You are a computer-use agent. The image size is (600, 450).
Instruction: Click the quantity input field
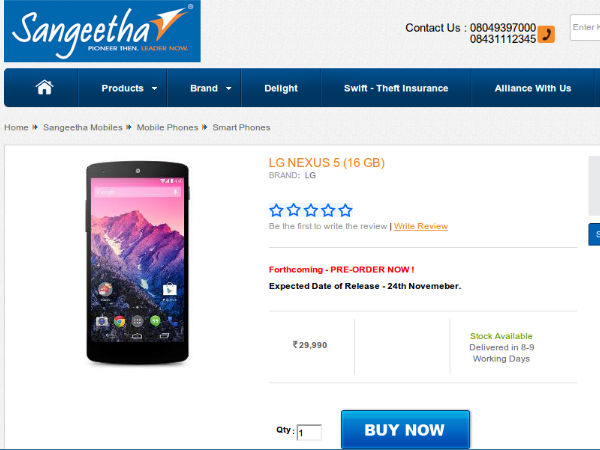pyautogui.click(x=309, y=432)
